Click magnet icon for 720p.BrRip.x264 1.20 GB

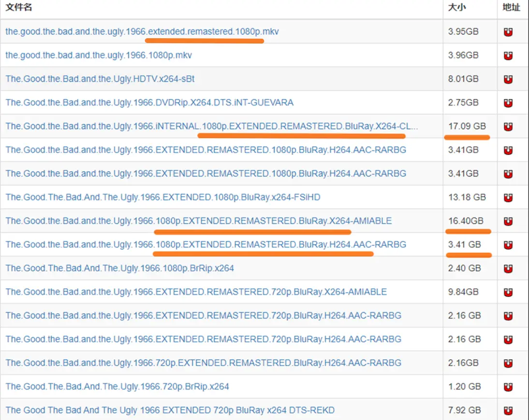(x=508, y=387)
